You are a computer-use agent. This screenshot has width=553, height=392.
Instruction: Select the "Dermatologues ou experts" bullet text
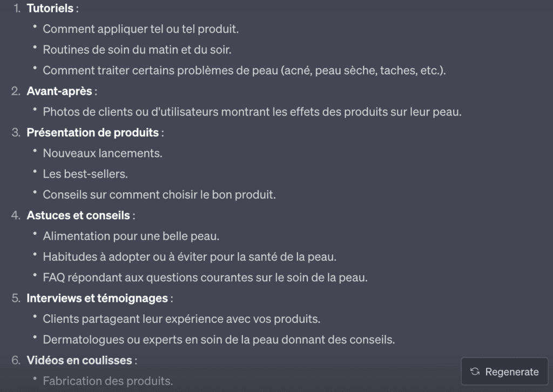pyautogui.click(x=219, y=340)
